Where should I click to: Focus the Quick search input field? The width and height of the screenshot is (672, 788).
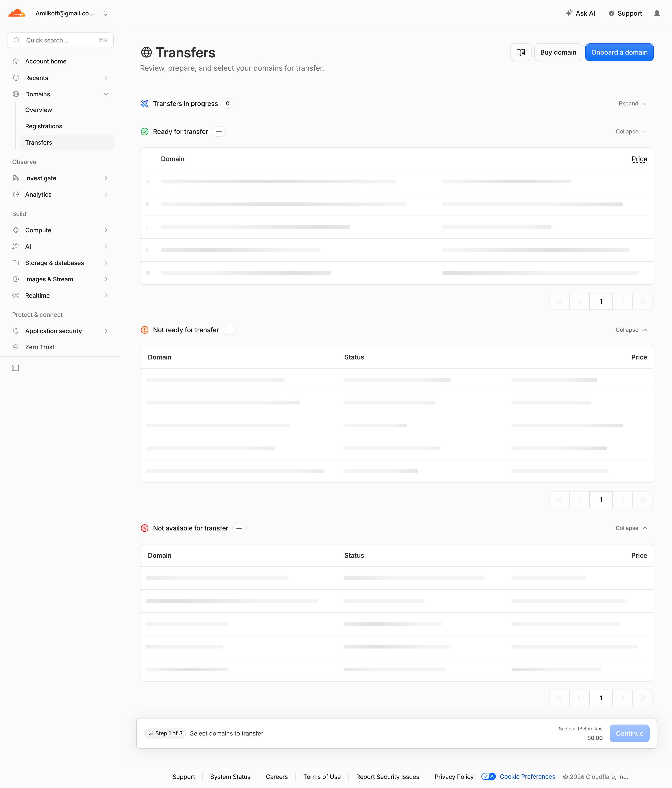(x=60, y=40)
